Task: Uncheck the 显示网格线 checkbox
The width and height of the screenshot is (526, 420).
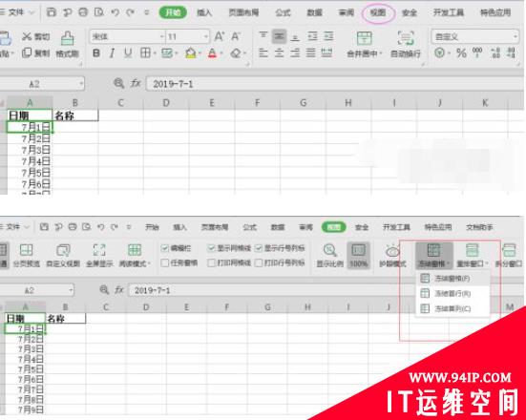Action: pos(211,248)
